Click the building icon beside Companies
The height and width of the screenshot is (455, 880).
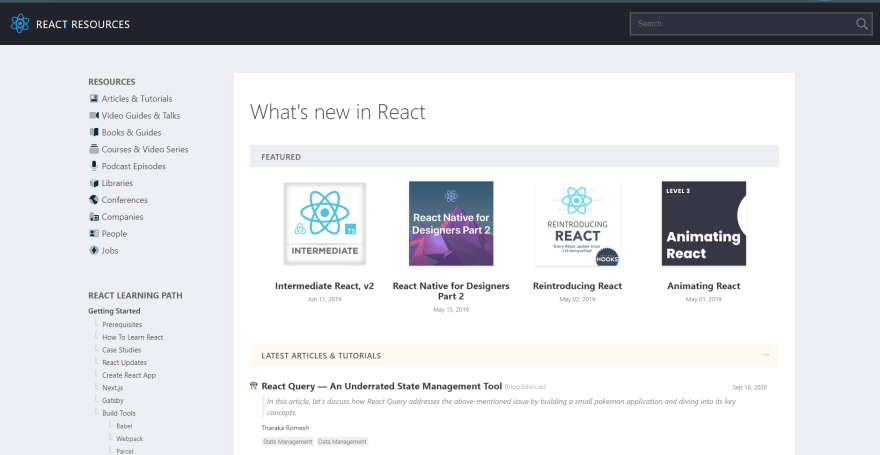tap(94, 217)
